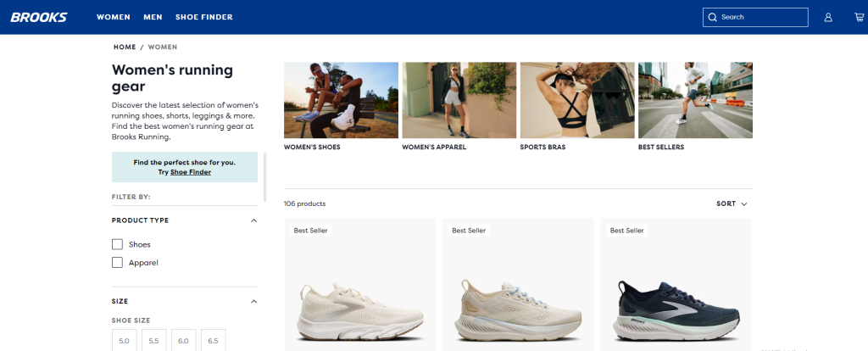Collapse the Size filter section
868x351 pixels.
(x=254, y=301)
